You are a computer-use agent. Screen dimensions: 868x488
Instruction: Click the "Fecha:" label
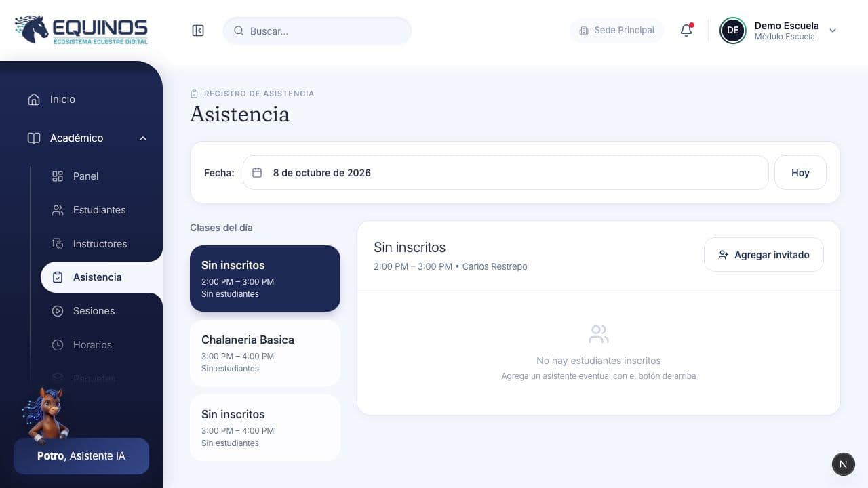coord(219,173)
